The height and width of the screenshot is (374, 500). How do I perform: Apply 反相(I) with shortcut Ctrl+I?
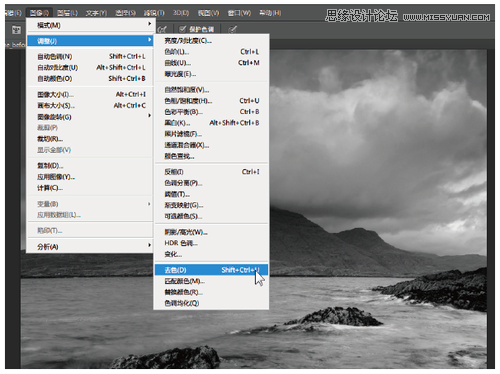pyautogui.click(x=211, y=172)
